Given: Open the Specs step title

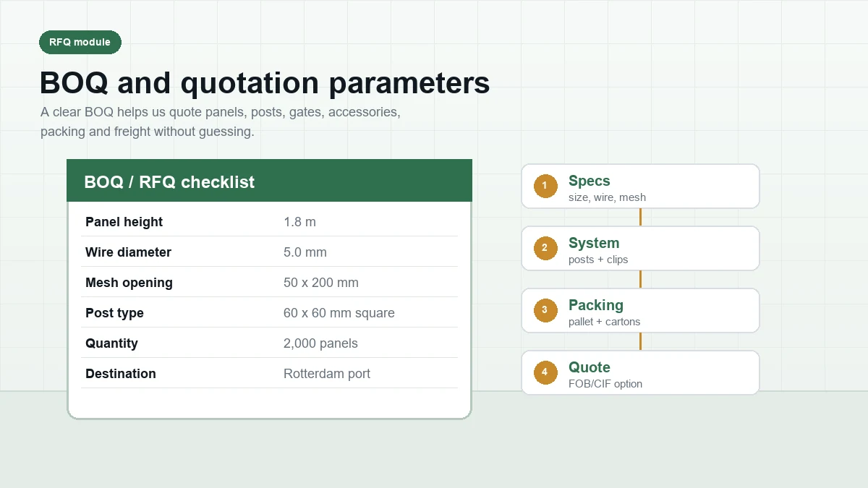Looking at the screenshot, I should pos(589,181).
